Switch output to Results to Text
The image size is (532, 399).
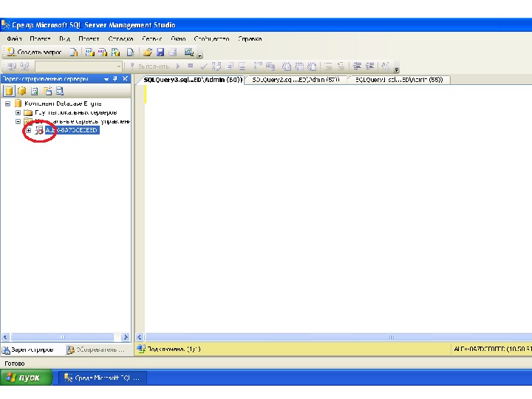(x=287, y=66)
